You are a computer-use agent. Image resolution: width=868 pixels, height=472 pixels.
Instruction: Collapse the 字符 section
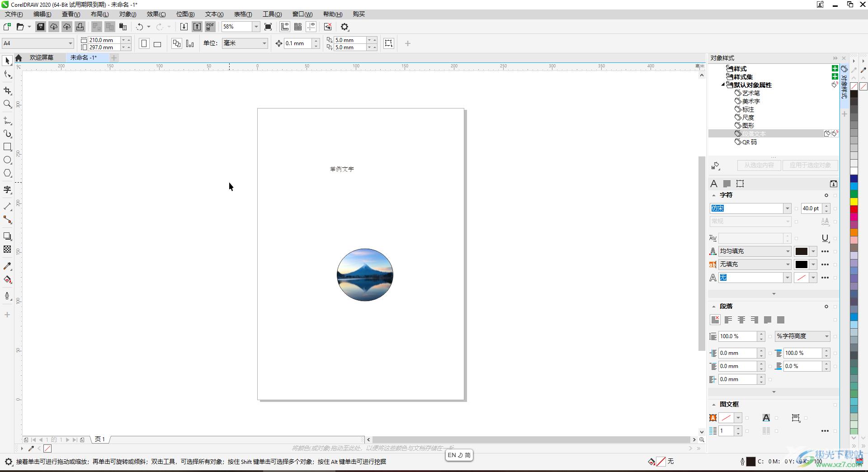(x=714, y=195)
